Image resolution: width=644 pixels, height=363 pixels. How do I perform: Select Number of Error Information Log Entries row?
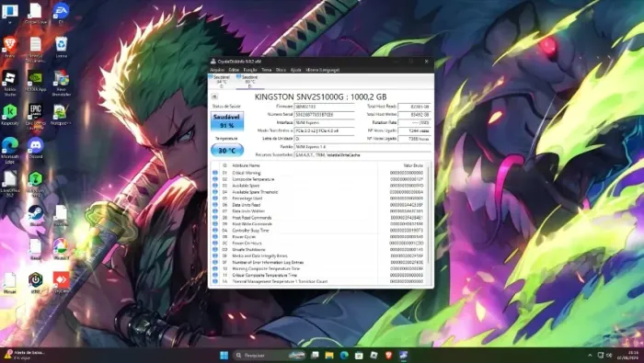coord(318,262)
